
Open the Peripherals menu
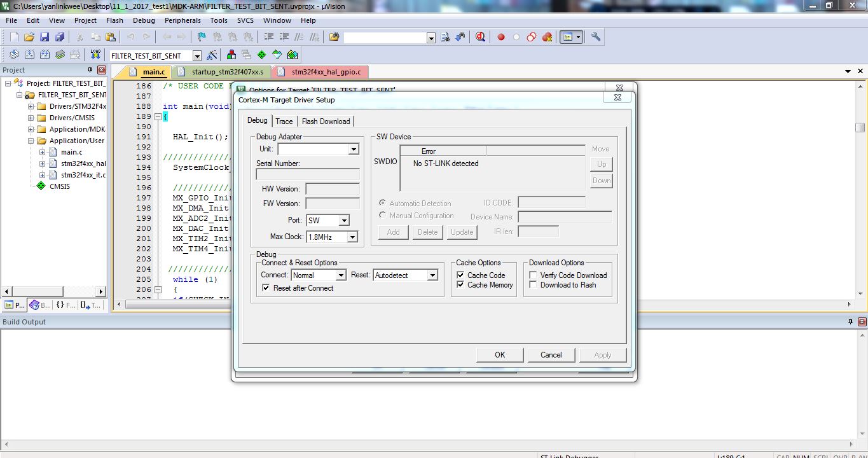pos(183,20)
